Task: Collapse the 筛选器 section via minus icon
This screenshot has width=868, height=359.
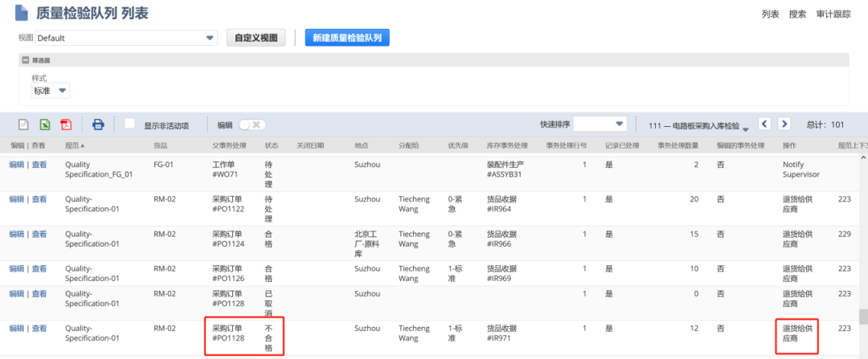Action: pos(26,60)
